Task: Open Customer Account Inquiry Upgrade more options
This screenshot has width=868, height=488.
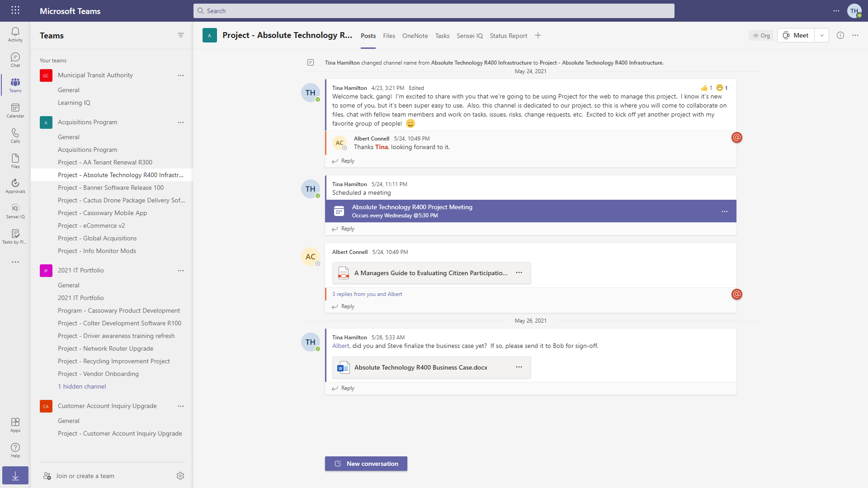Action: pyautogui.click(x=181, y=406)
